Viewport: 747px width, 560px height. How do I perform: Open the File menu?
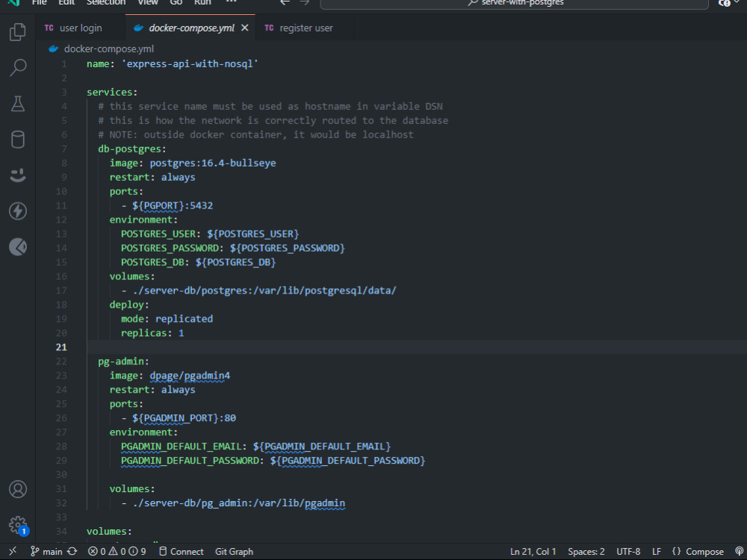[39, 2]
